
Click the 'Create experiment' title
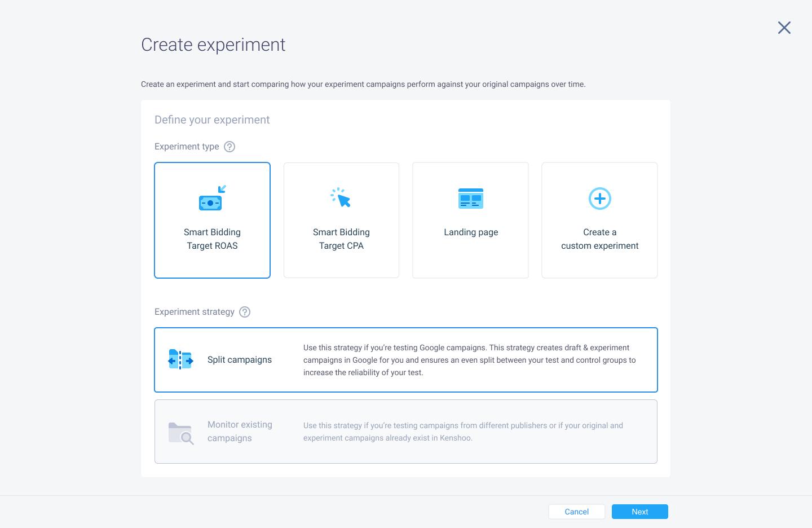213,45
